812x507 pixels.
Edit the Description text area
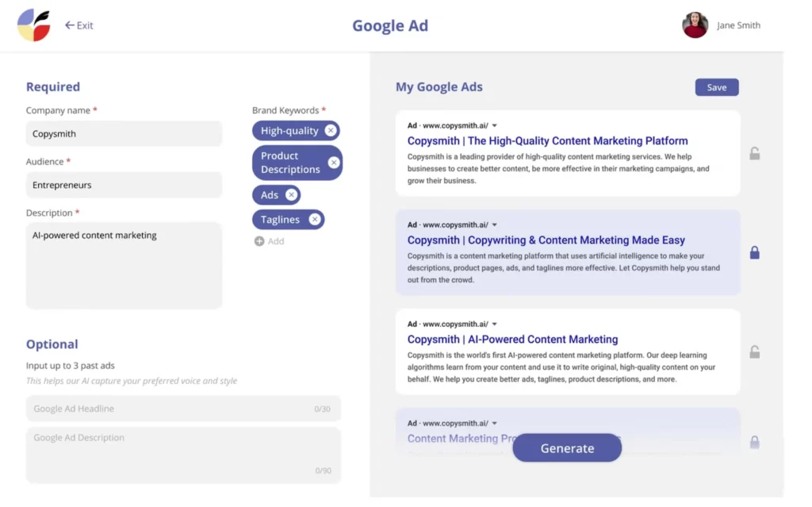click(x=124, y=266)
